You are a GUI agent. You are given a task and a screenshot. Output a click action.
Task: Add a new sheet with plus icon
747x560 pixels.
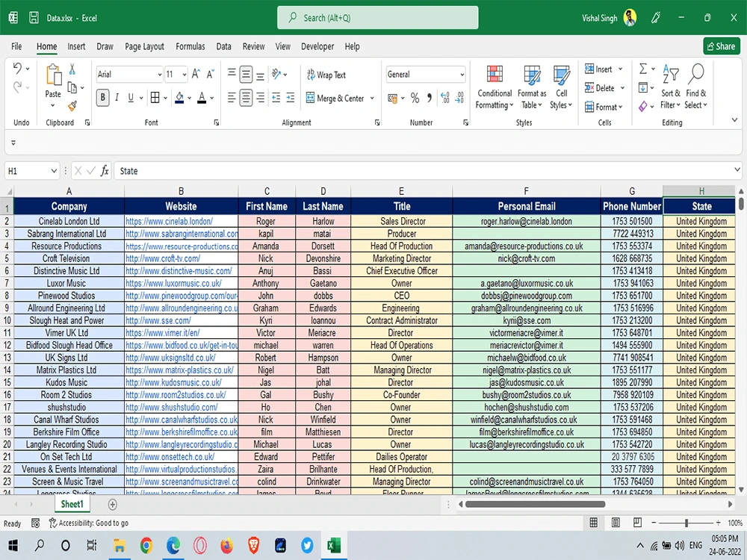pyautogui.click(x=113, y=504)
